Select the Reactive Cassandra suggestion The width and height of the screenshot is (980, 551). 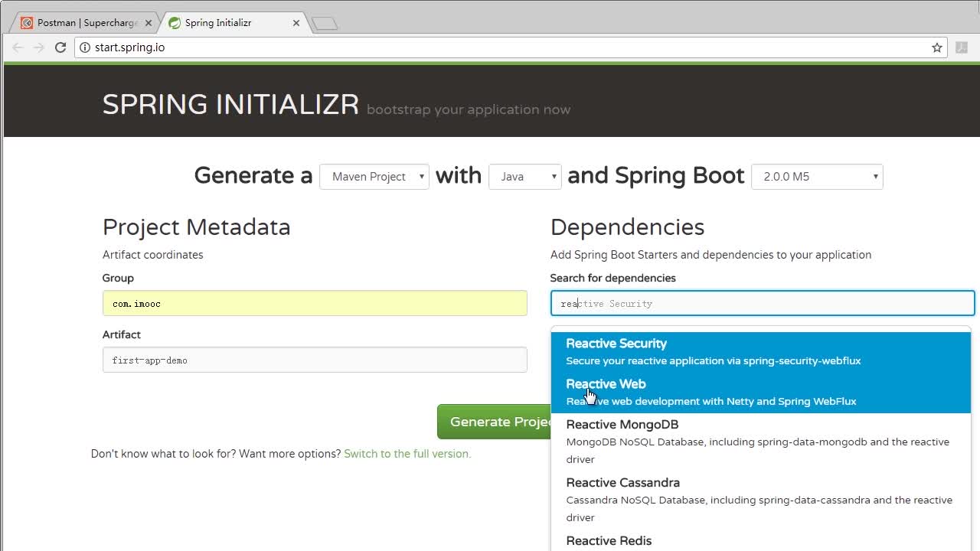(761, 500)
